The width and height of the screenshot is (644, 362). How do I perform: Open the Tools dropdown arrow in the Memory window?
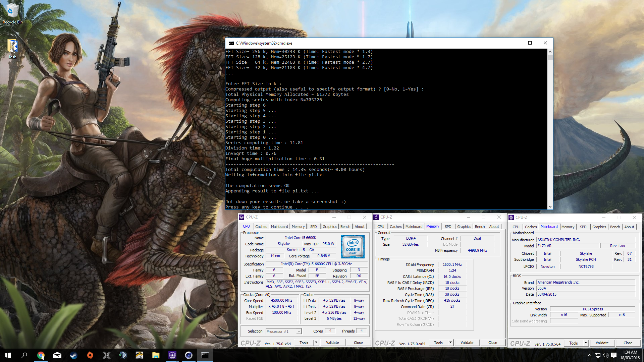(450, 343)
